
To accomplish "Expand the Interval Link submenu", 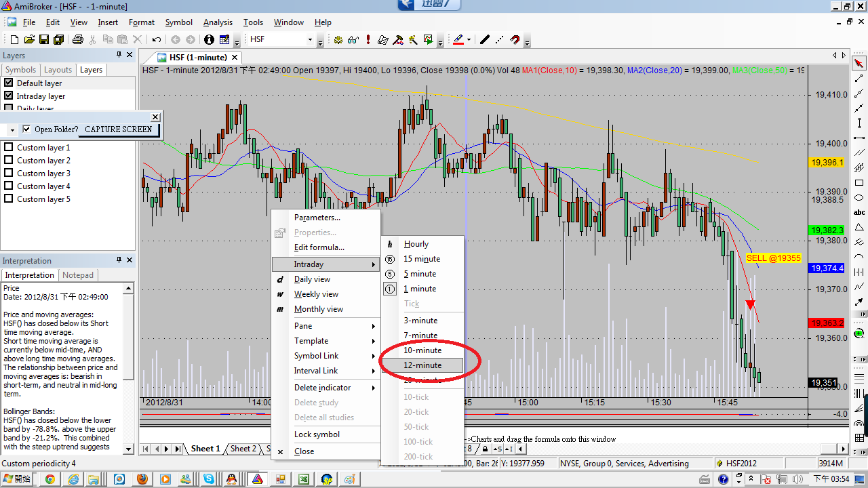I will [x=325, y=370].
